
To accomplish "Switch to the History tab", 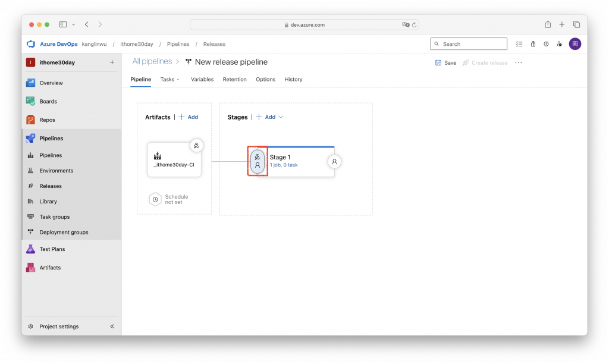I will pyautogui.click(x=293, y=79).
